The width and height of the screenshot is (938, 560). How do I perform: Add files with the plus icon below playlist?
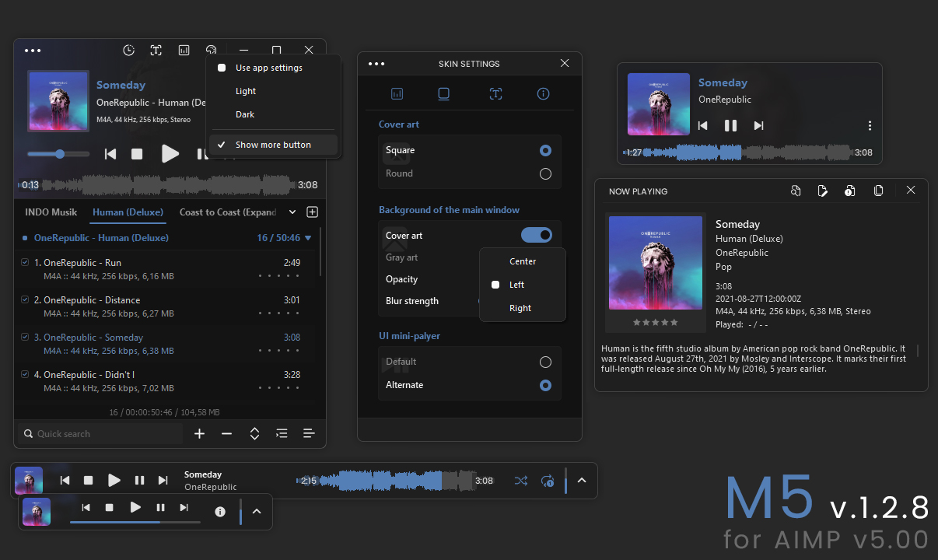200,434
